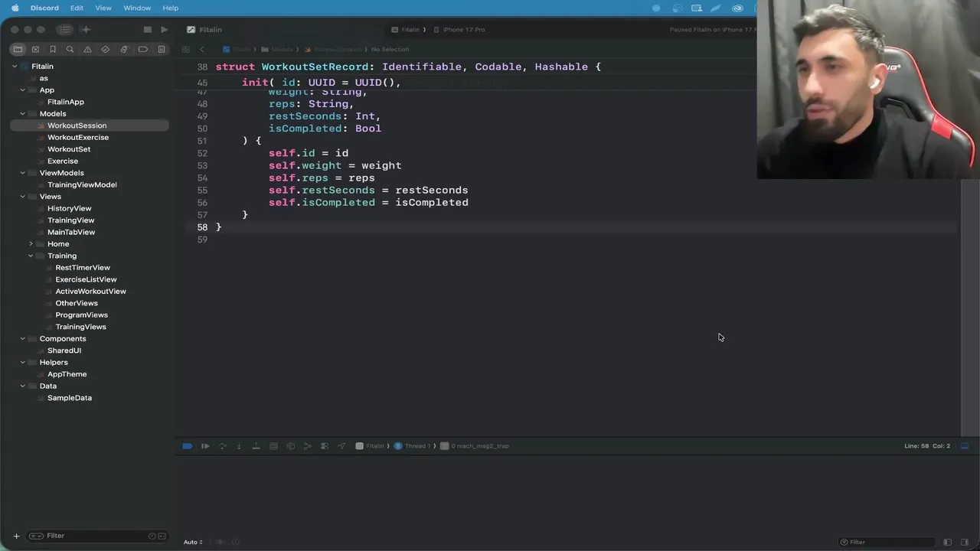The image size is (980, 551).
Task: Select the SampleData file
Action: (70, 398)
